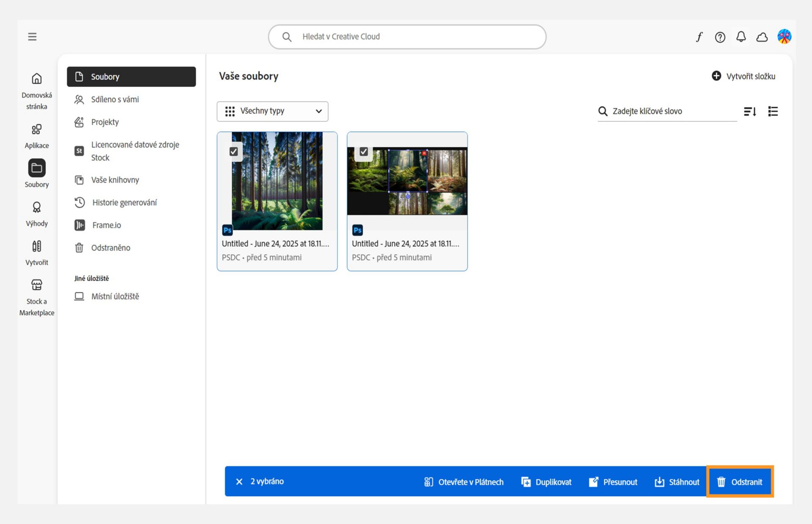Click Ps badge on second file card
The height and width of the screenshot is (524, 812).
coord(358,230)
